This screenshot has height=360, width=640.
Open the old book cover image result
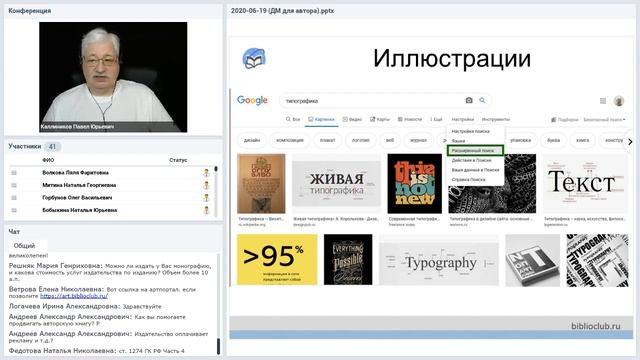261,184
